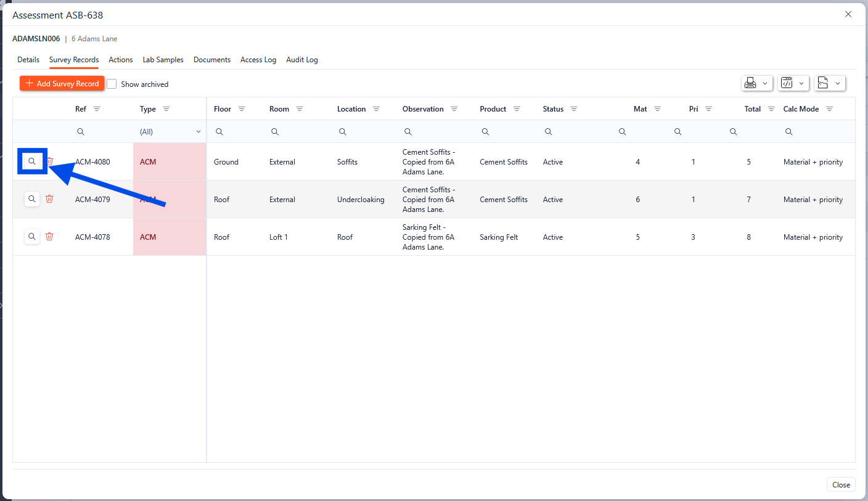
Task: Click the printer icon in toolbar
Action: pyautogui.click(x=750, y=83)
